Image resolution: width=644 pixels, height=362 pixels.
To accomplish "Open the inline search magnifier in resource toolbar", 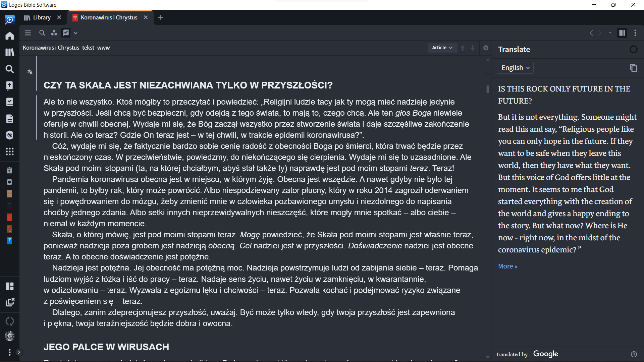I will coord(42,33).
